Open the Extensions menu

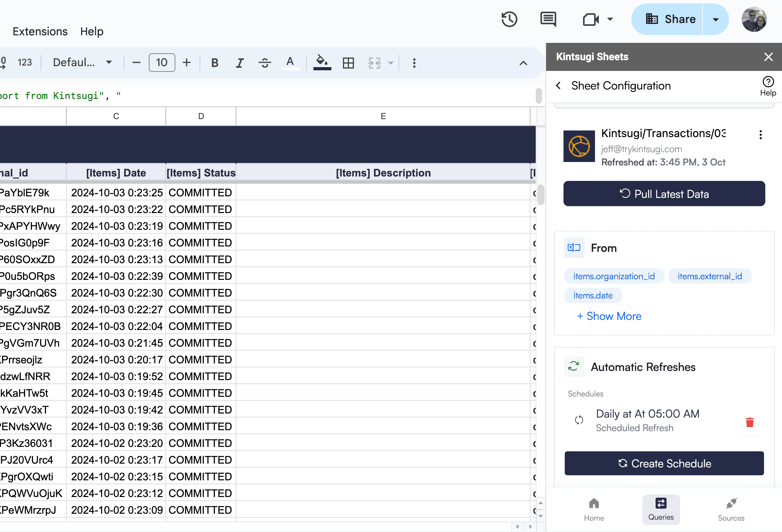[x=40, y=32]
